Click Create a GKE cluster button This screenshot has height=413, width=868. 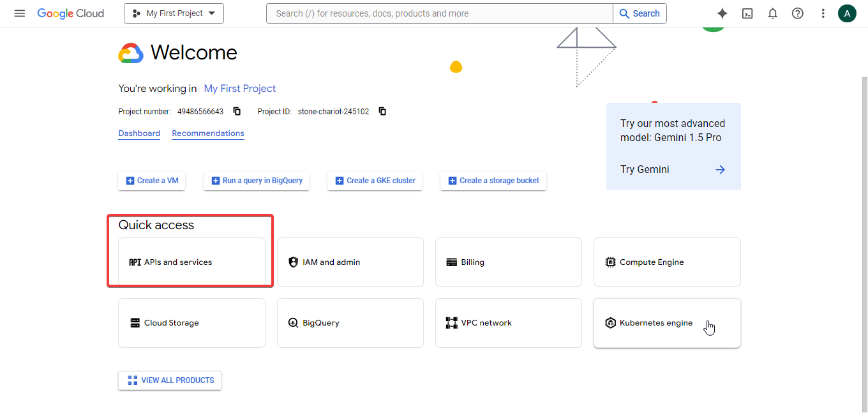click(x=375, y=181)
